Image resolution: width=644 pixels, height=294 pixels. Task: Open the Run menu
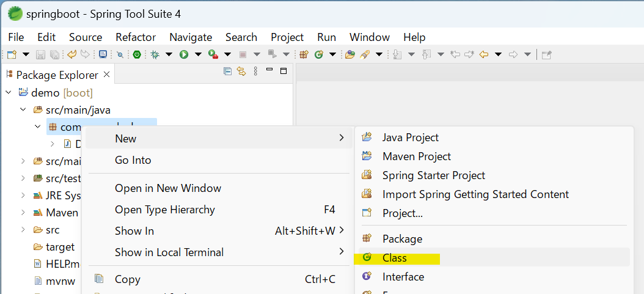tap(326, 37)
